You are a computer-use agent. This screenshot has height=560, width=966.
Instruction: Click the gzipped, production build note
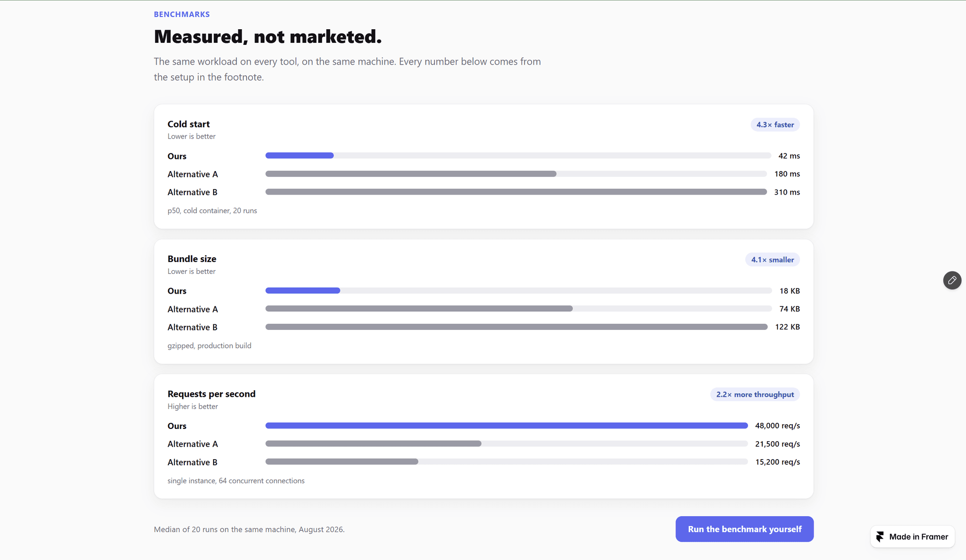click(209, 346)
